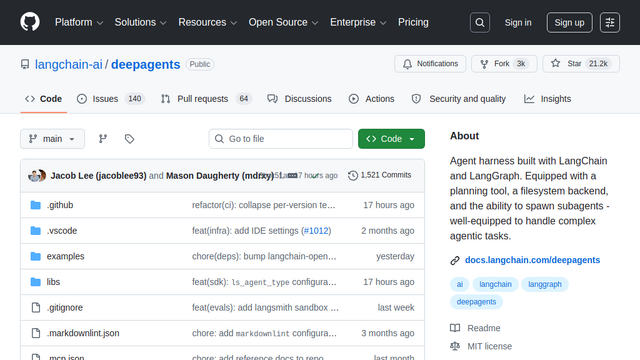Open Jacob Lee (jacoblee93) profile

98,176
